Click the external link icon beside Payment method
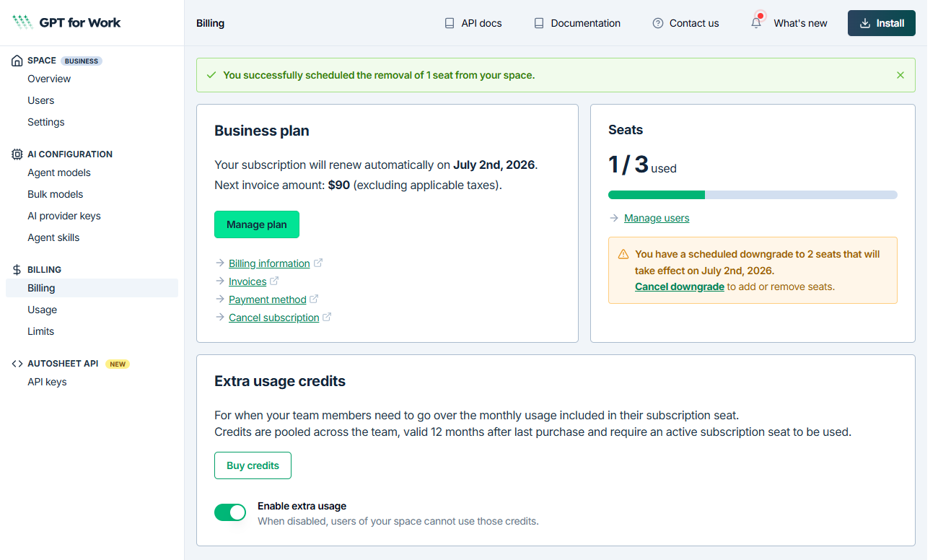Screen dimensions: 938x560 pyautogui.click(x=314, y=299)
